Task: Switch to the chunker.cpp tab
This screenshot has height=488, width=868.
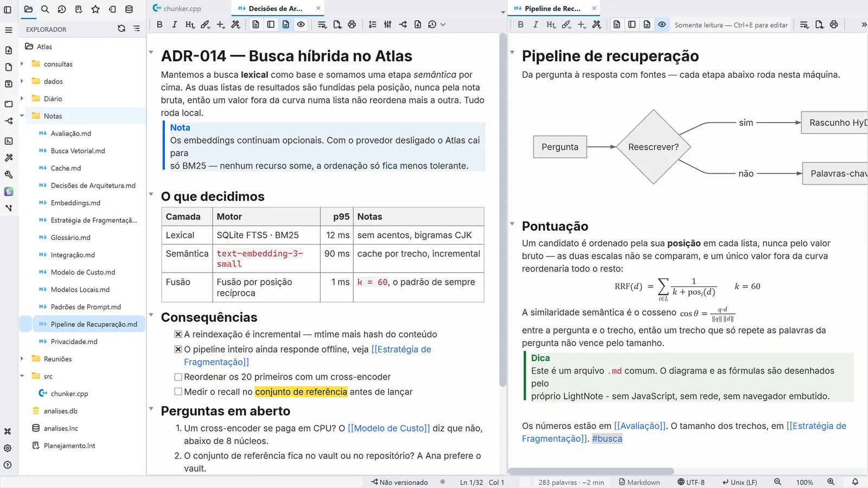Action: [x=182, y=9]
